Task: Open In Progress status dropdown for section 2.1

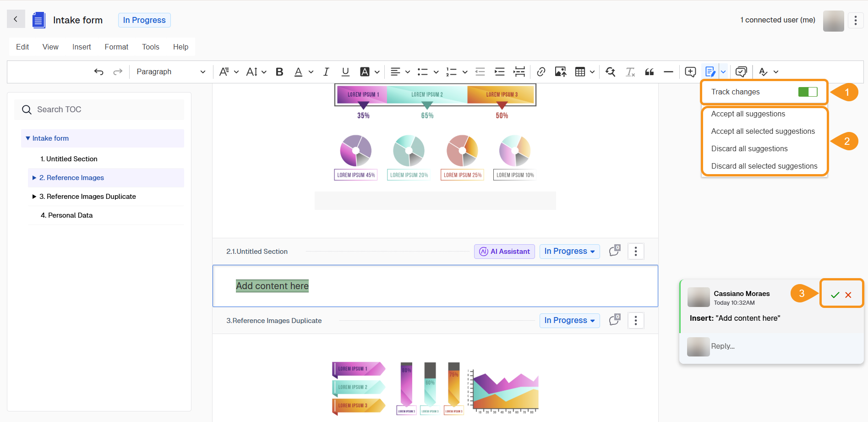Action: (569, 252)
